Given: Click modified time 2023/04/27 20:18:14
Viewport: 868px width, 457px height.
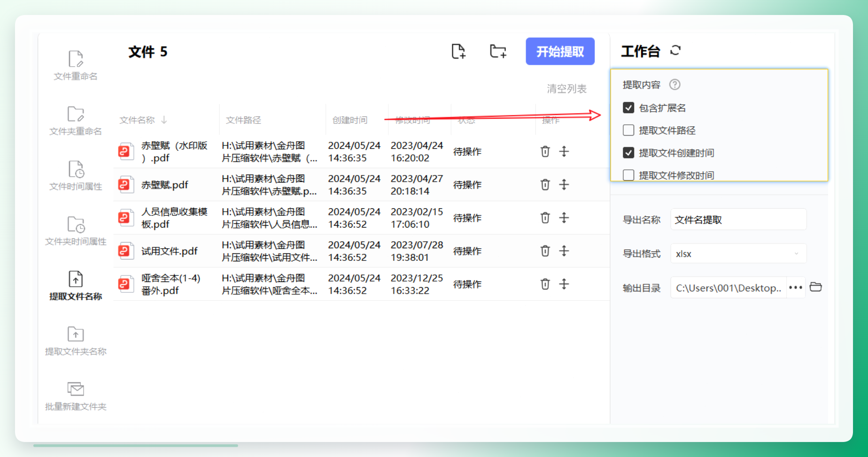Looking at the screenshot, I should coord(417,185).
